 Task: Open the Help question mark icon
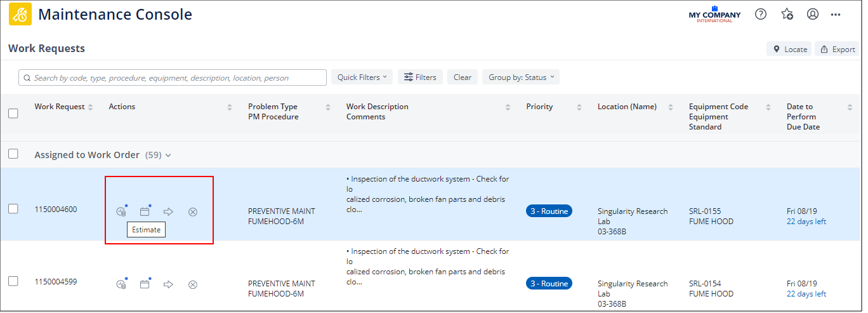[x=761, y=14]
